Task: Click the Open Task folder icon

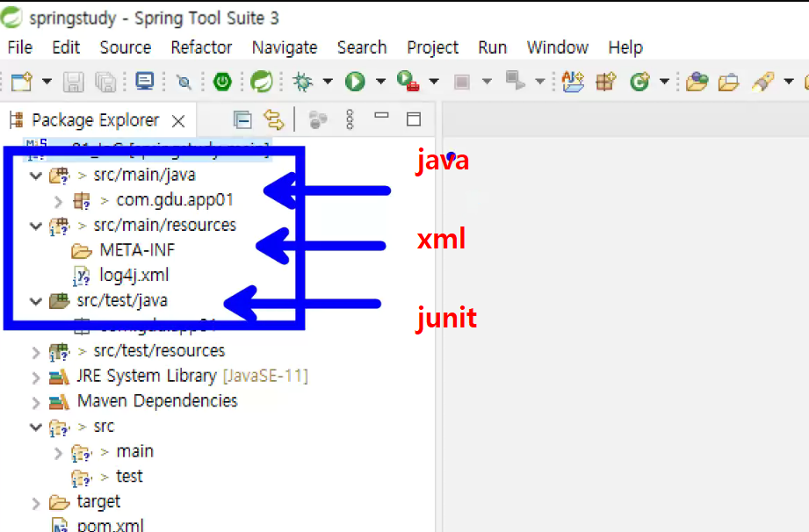Action: (x=728, y=82)
